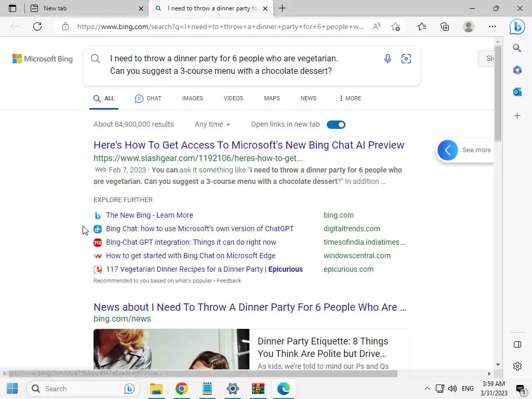Open 117 Vegetarian Dinner Recipes Epicurious link
Viewport: 532px width, 399px height.
204,270
